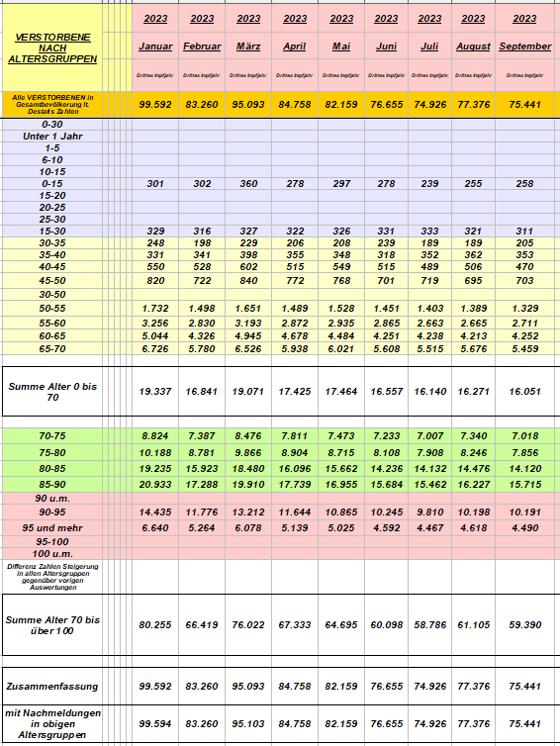Click the 19.337 sum cell for Januar
This screenshot has width=560, height=746.
tap(155, 392)
